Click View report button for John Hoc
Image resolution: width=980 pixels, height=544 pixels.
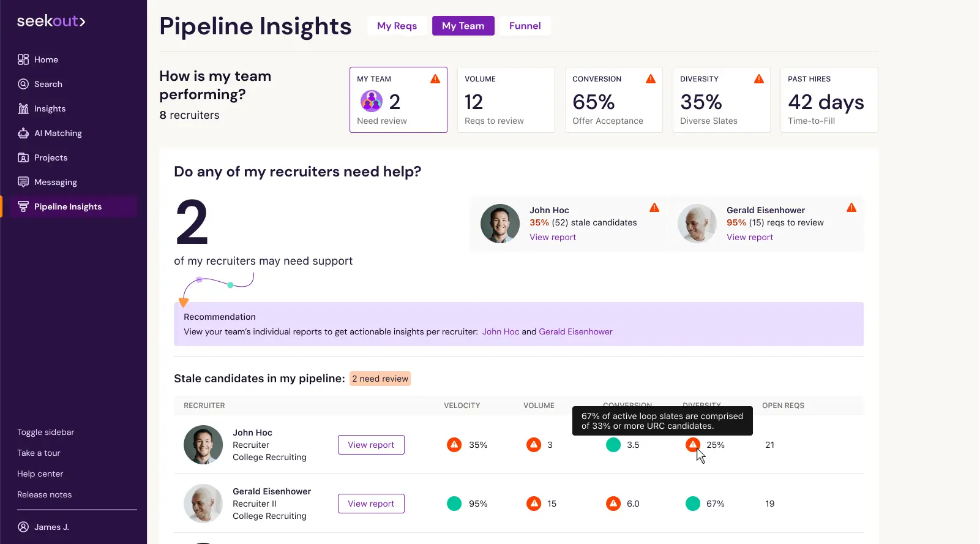click(371, 445)
